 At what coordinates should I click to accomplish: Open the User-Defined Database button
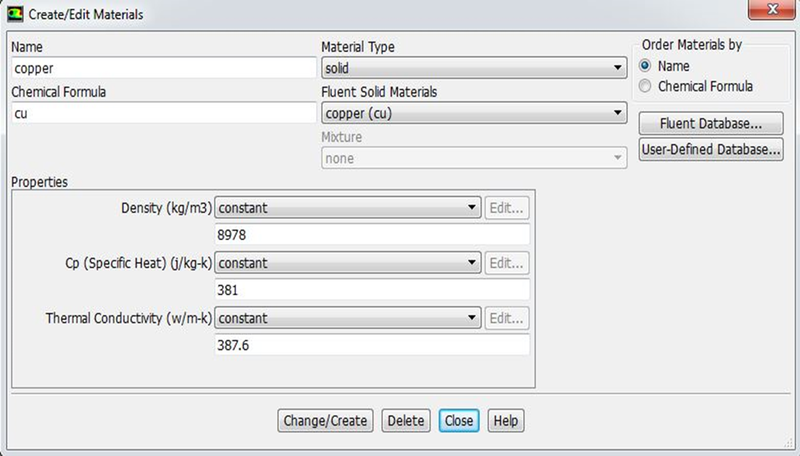click(x=711, y=149)
